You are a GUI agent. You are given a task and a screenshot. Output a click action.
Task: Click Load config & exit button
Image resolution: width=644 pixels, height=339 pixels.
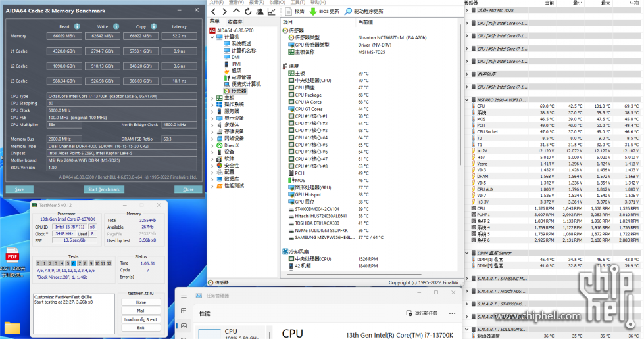141,319
